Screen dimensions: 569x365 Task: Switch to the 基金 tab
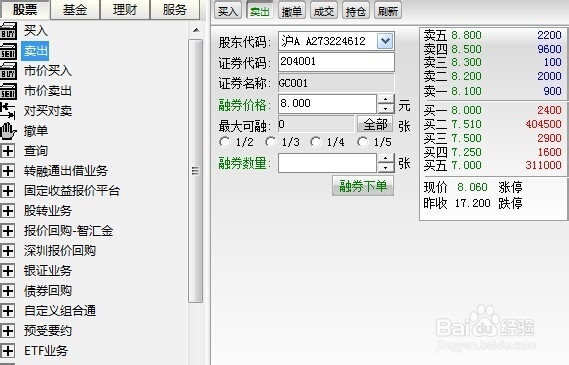click(x=75, y=9)
